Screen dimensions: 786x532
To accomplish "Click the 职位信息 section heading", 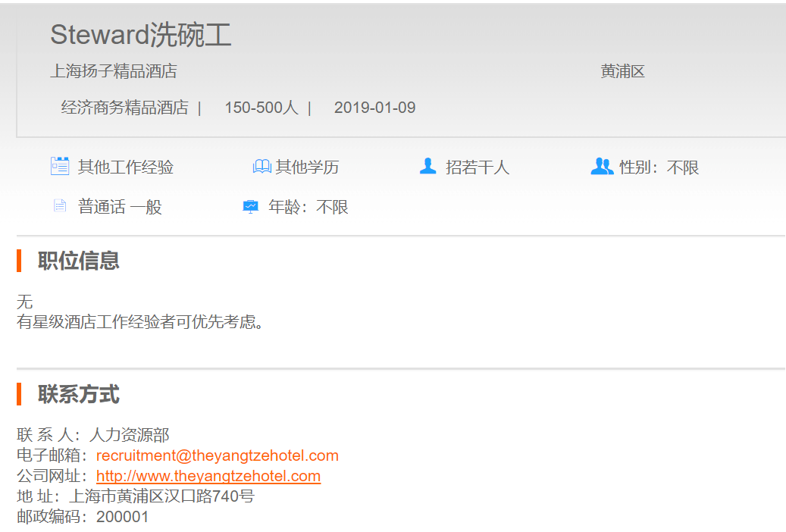I will [79, 261].
